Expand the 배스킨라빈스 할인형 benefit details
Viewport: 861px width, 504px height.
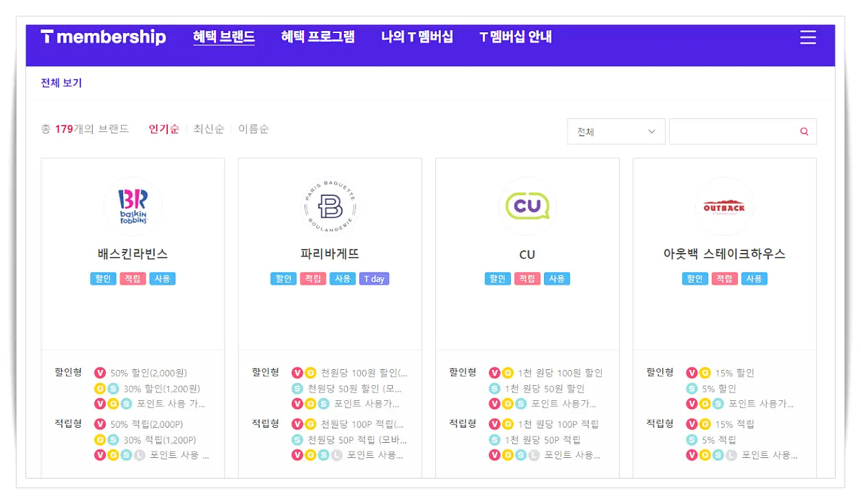coord(67,372)
